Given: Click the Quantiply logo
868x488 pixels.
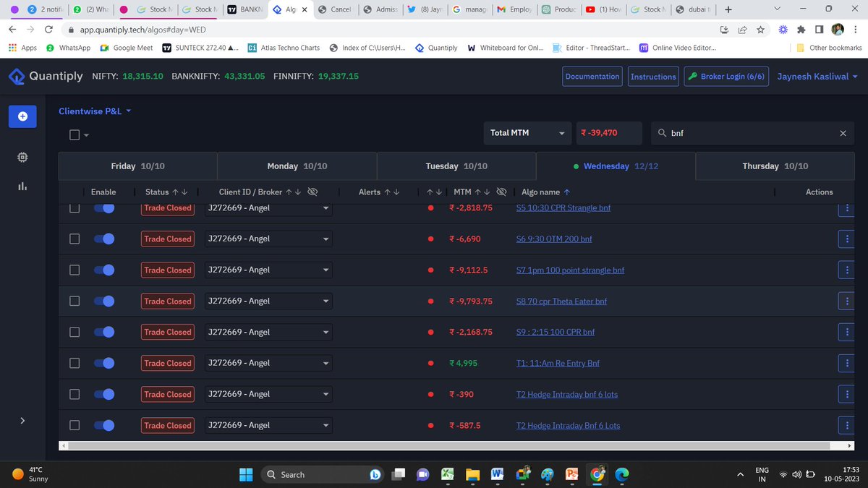Looking at the screenshot, I should click(46, 76).
